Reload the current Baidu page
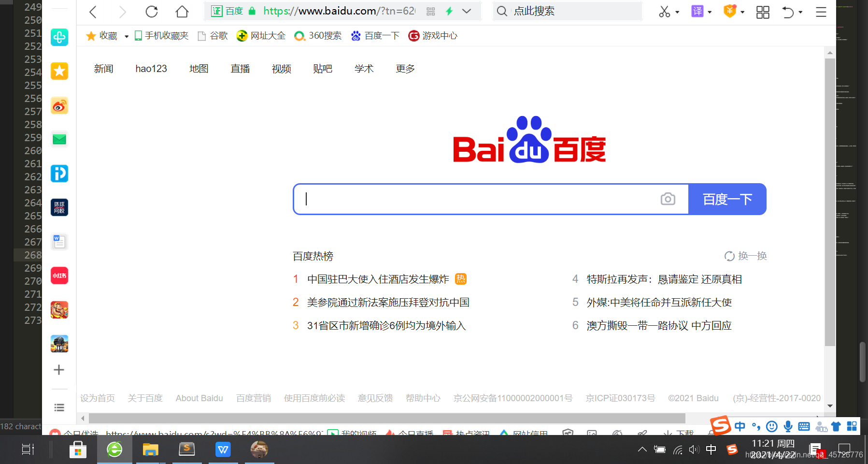The image size is (868, 464). coord(152,12)
